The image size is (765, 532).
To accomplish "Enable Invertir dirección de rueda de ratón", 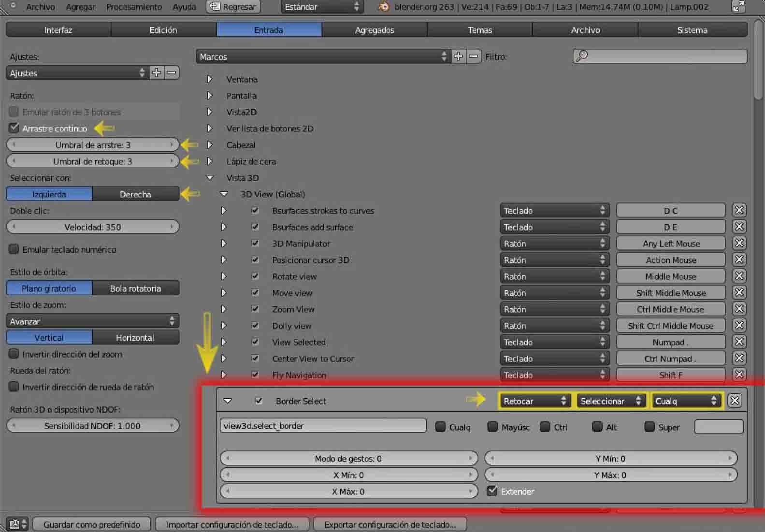I will coord(14,387).
